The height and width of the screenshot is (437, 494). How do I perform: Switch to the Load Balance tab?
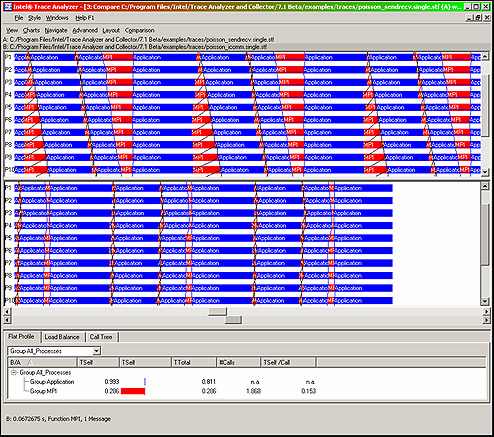(62, 337)
